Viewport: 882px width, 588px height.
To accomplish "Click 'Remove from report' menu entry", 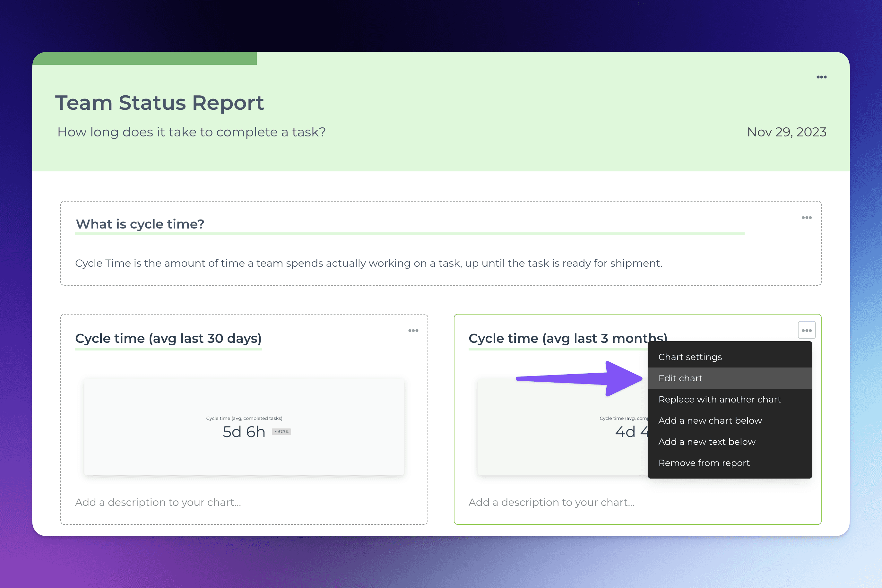I will 704,463.
